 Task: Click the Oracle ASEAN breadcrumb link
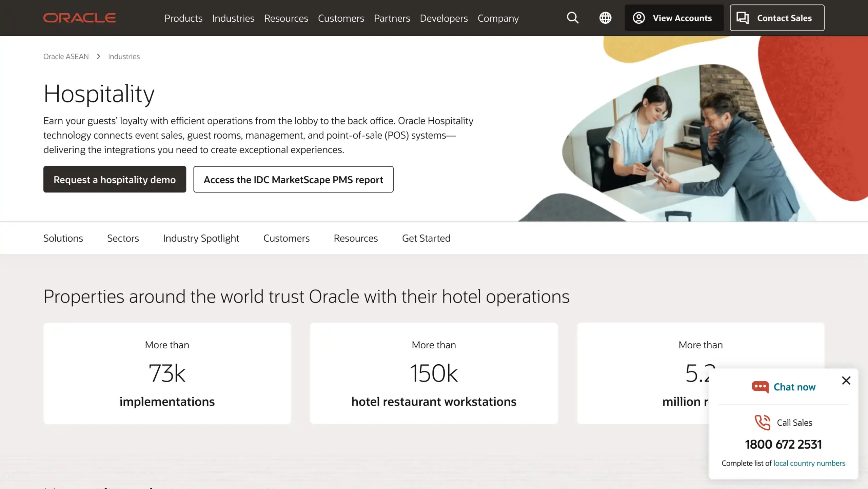click(66, 56)
